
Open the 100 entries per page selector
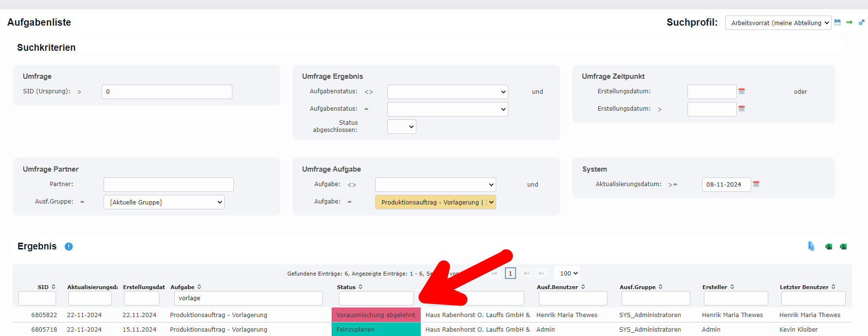coord(569,273)
